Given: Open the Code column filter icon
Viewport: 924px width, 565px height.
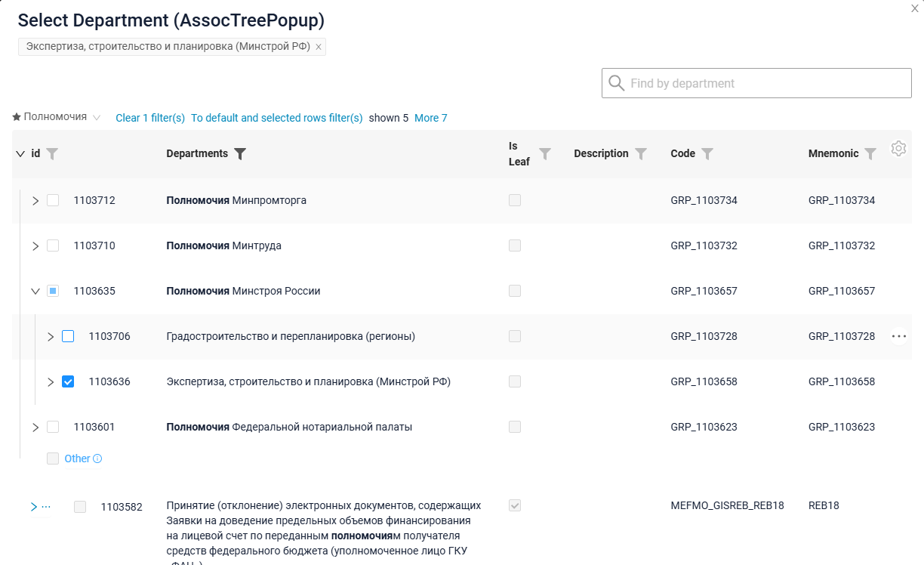Looking at the screenshot, I should [707, 154].
